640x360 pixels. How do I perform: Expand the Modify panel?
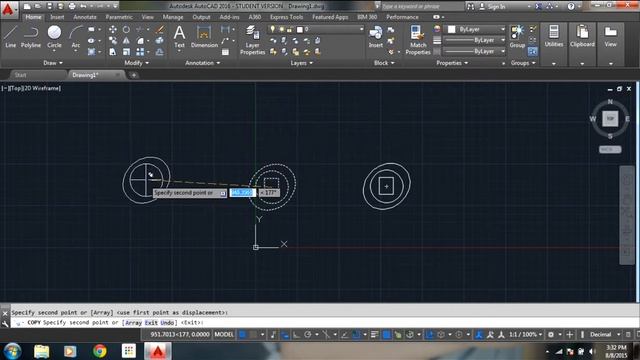(136, 63)
